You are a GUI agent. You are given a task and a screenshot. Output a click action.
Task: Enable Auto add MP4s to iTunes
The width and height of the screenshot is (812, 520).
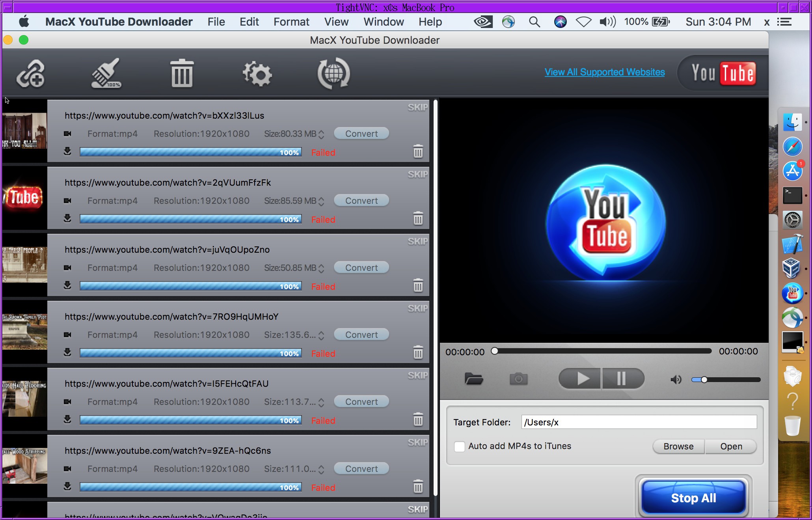pos(459,446)
